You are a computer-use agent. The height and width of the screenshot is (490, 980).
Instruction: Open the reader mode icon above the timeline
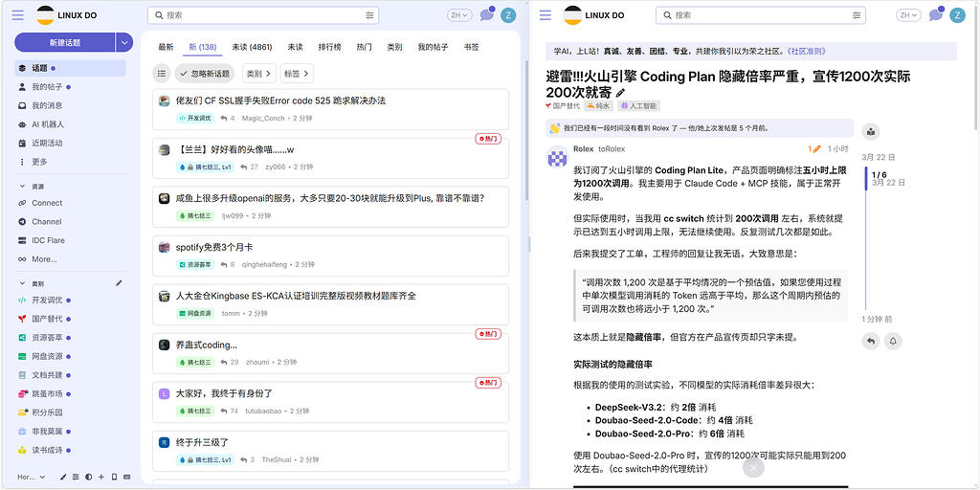(x=871, y=132)
